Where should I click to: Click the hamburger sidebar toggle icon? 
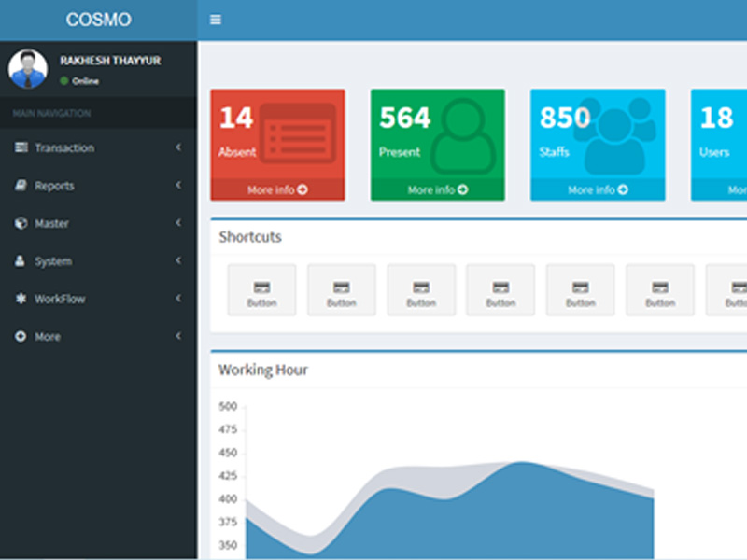(x=216, y=20)
